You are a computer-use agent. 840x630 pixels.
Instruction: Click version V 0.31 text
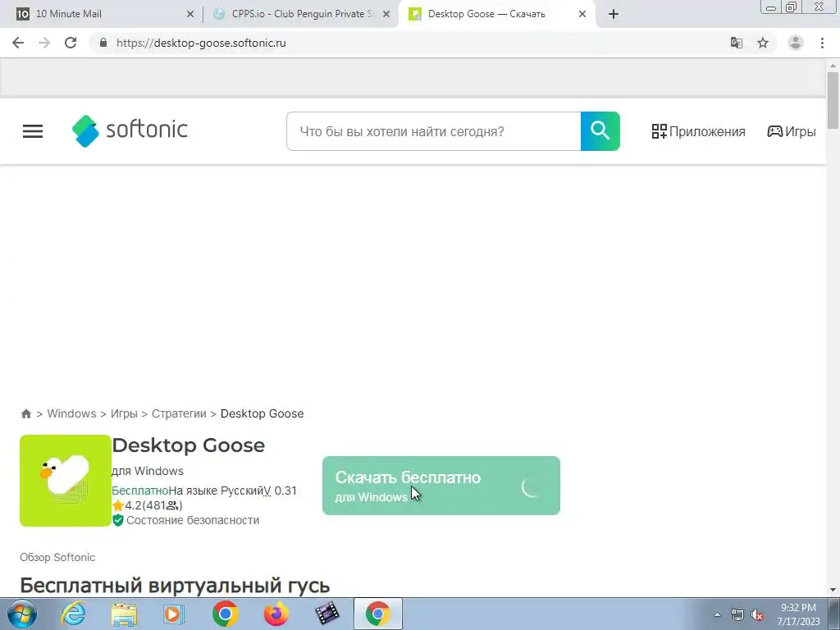[x=281, y=491]
